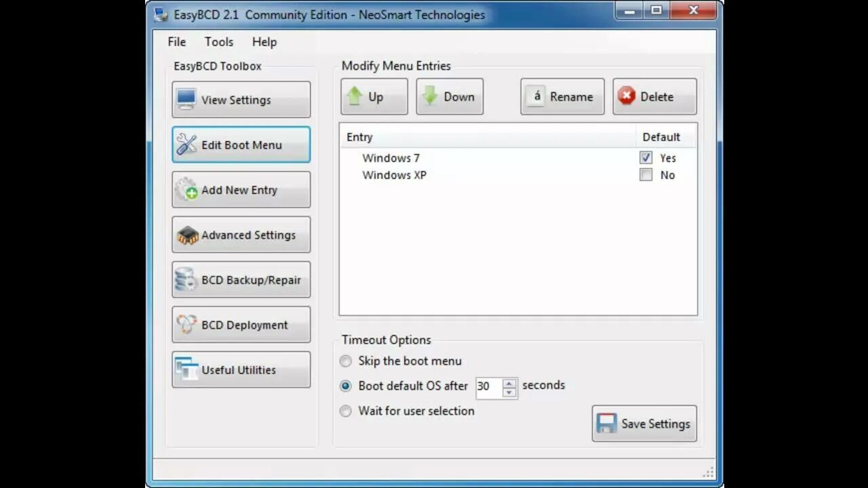Viewport: 868px width, 488px height.
Task: Uncheck the Windows 7 default checkbox
Action: pos(646,157)
